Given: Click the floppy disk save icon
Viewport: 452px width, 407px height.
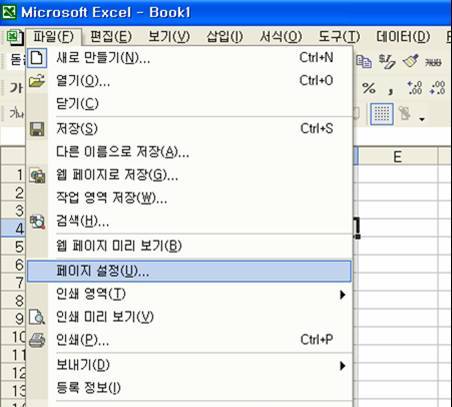Looking at the screenshot, I should (x=37, y=129).
